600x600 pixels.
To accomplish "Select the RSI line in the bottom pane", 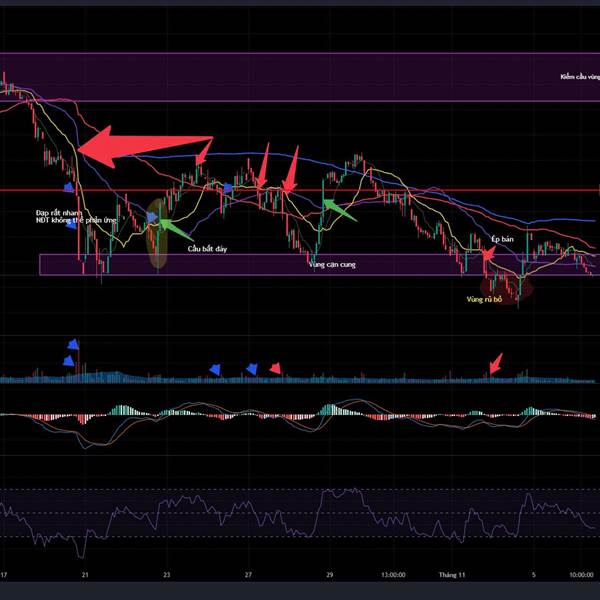I will (x=298, y=522).
